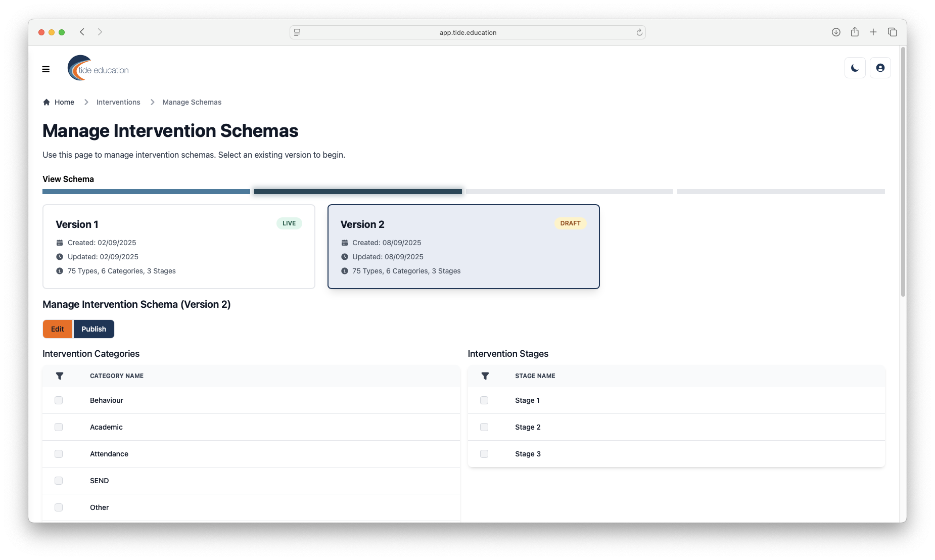
Task: Click the first progress step bar
Action: [146, 192]
